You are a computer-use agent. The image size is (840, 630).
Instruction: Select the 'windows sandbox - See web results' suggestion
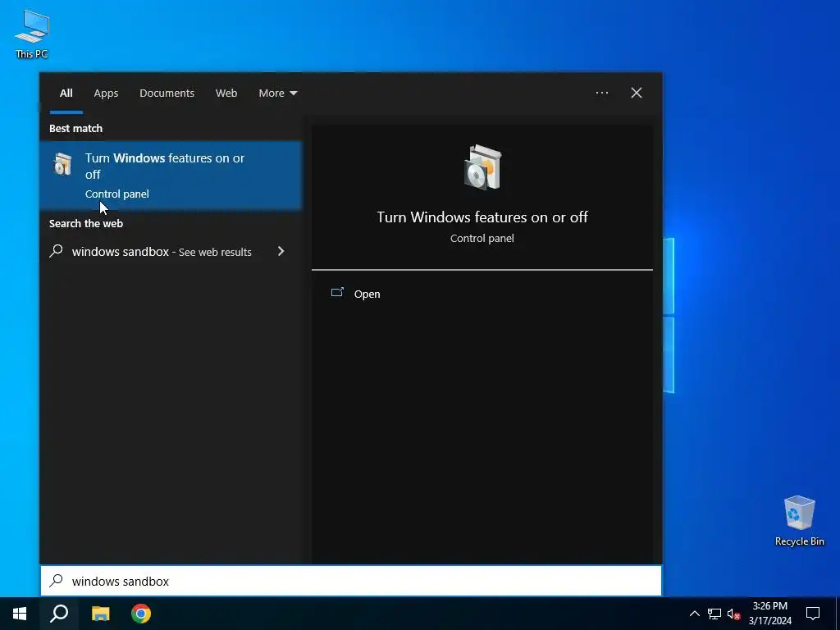pyautogui.click(x=171, y=251)
